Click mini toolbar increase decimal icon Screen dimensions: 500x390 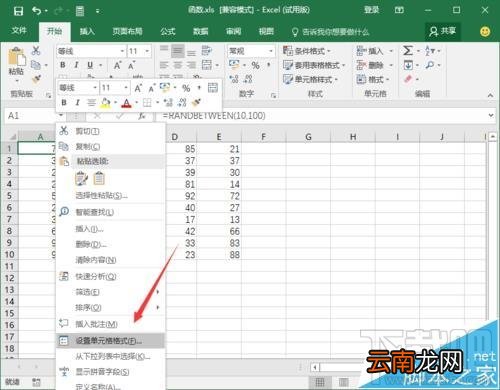[168, 102]
